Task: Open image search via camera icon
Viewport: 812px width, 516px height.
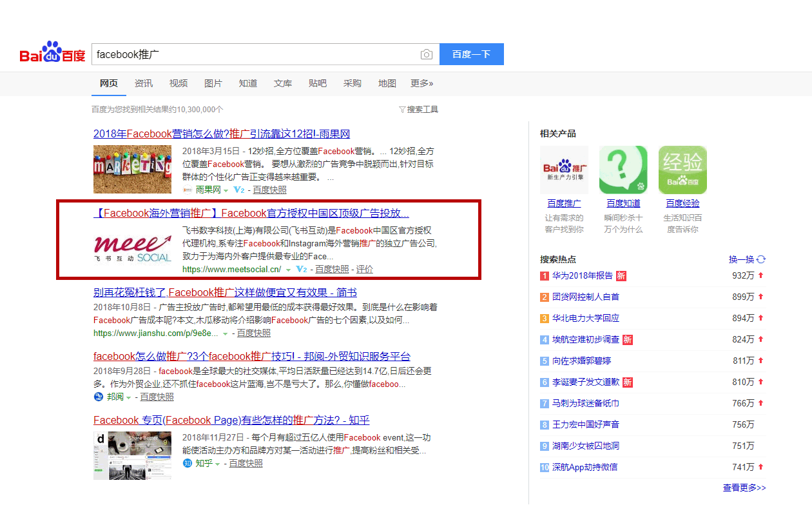Action: pyautogui.click(x=426, y=55)
